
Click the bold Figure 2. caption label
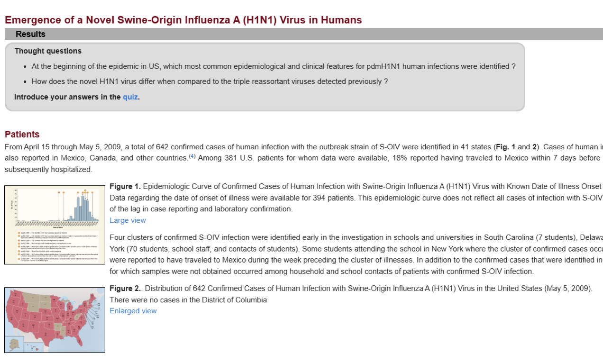(125, 289)
